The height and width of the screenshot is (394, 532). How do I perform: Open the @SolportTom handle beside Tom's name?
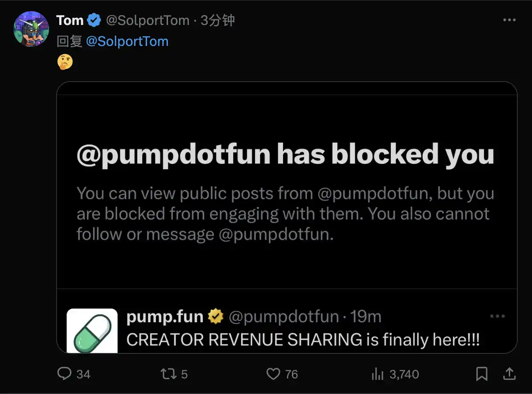(x=147, y=21)
